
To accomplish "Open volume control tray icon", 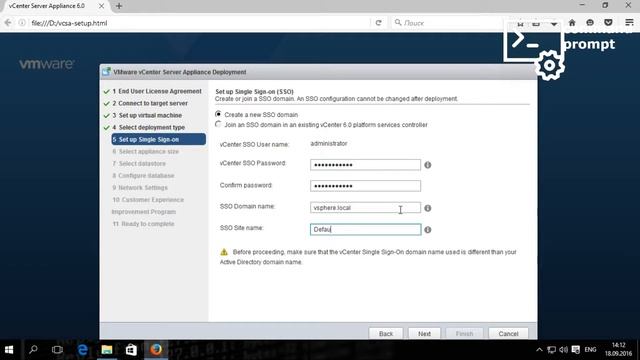I will pyautogui.click(x=564, y=350).
